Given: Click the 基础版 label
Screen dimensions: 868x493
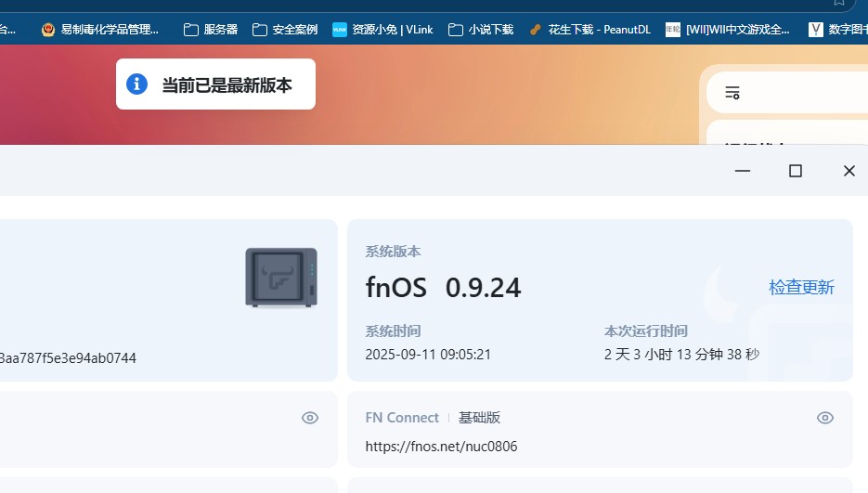Looking at the screenshot, I should coord(479,418).
